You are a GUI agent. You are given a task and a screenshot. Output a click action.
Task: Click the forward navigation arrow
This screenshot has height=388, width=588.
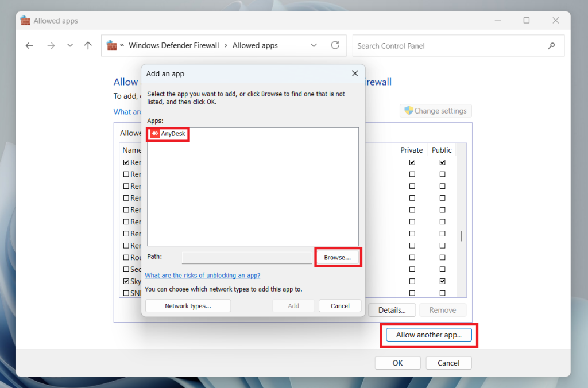coord(51,45)
